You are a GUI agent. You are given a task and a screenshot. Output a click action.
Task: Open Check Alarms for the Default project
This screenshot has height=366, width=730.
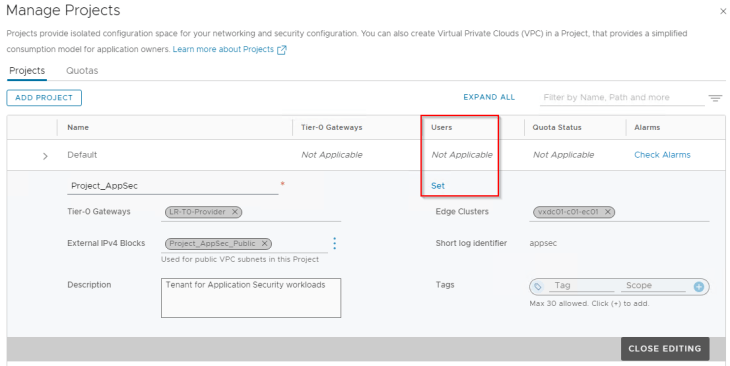[662, 155]
